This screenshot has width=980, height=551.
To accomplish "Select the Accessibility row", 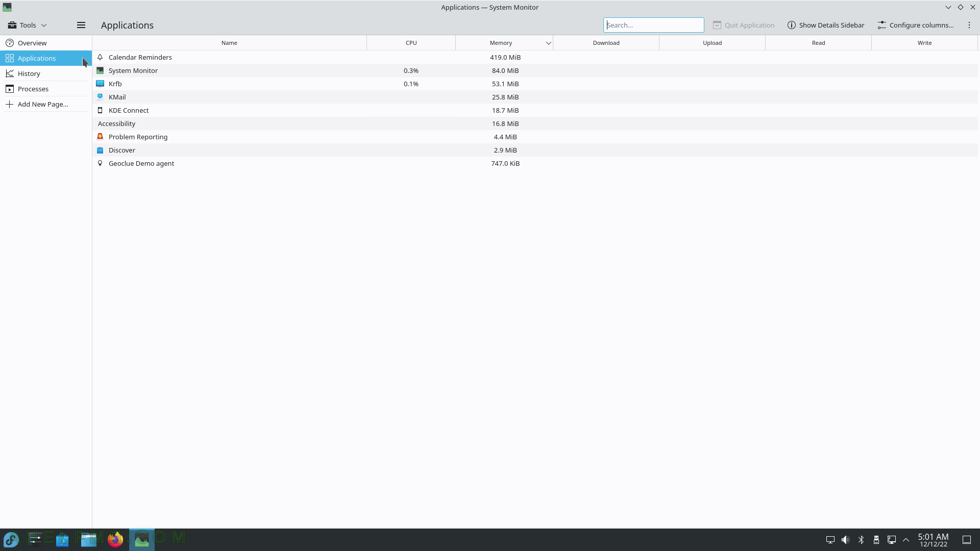I will coord(535,123).
